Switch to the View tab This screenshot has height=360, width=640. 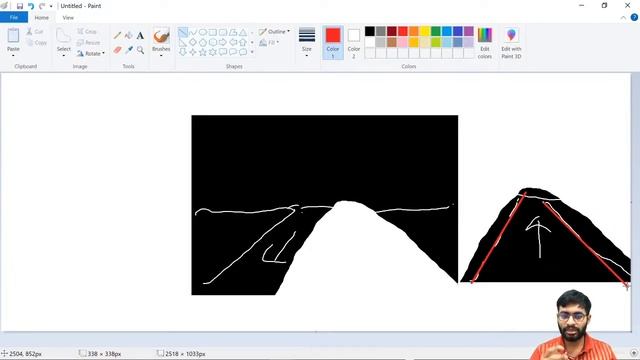click(68, 18)
